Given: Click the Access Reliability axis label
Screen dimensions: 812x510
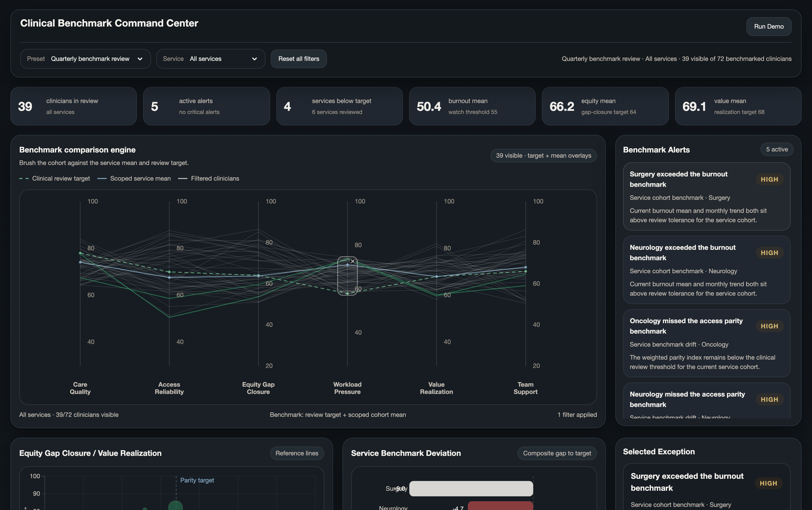Looking at the screenshot, I should pos(169,388).
